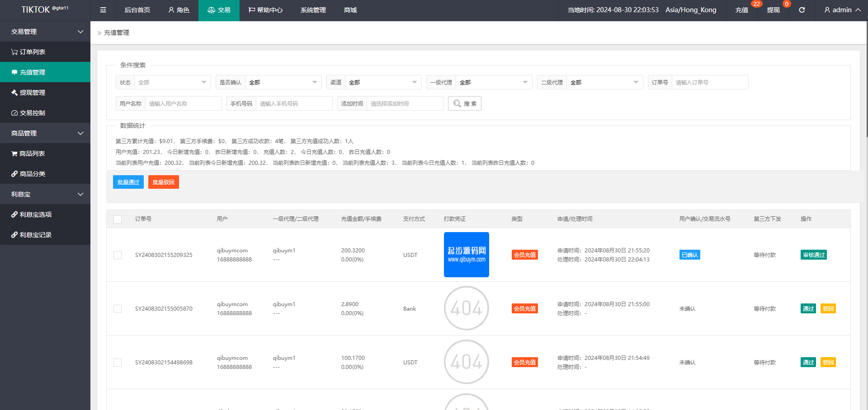Open the 系统管理 top menu

coord(313,10)
